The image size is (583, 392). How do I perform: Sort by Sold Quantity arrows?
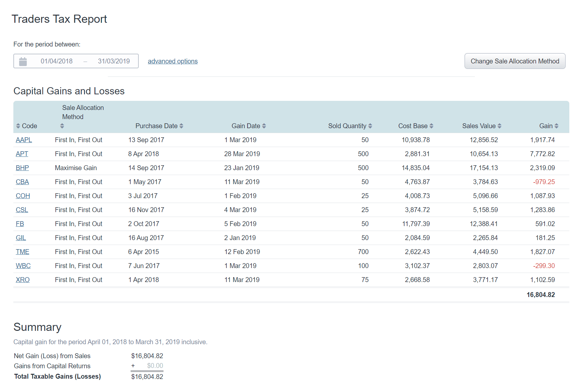coord(370,126)
